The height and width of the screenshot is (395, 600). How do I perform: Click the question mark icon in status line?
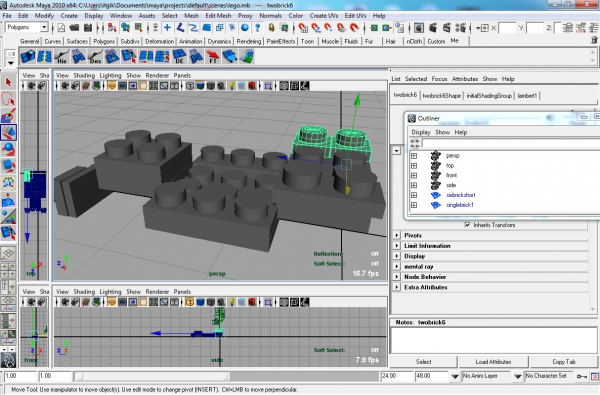258,28
